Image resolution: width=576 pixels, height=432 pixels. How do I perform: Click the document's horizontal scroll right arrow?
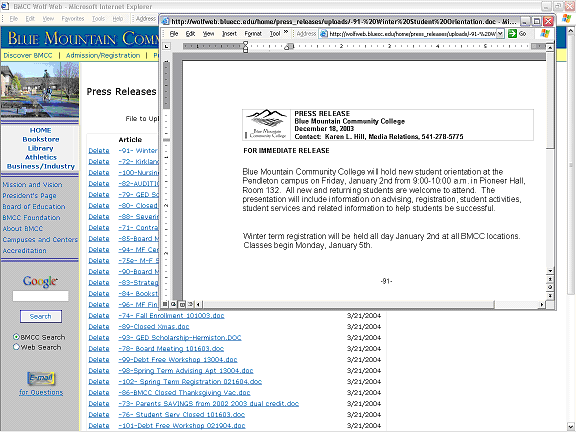tap(542, 304)
